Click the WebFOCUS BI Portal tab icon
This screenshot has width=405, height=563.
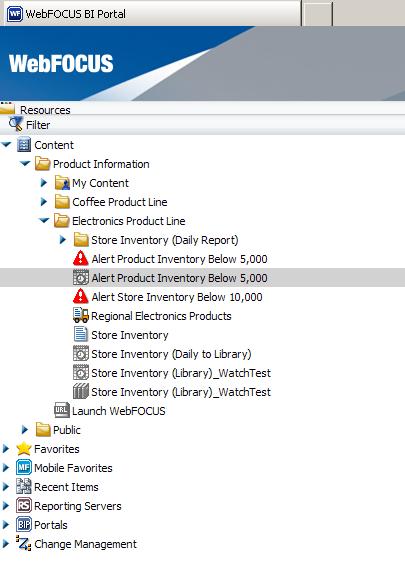(x=15, y=14)
